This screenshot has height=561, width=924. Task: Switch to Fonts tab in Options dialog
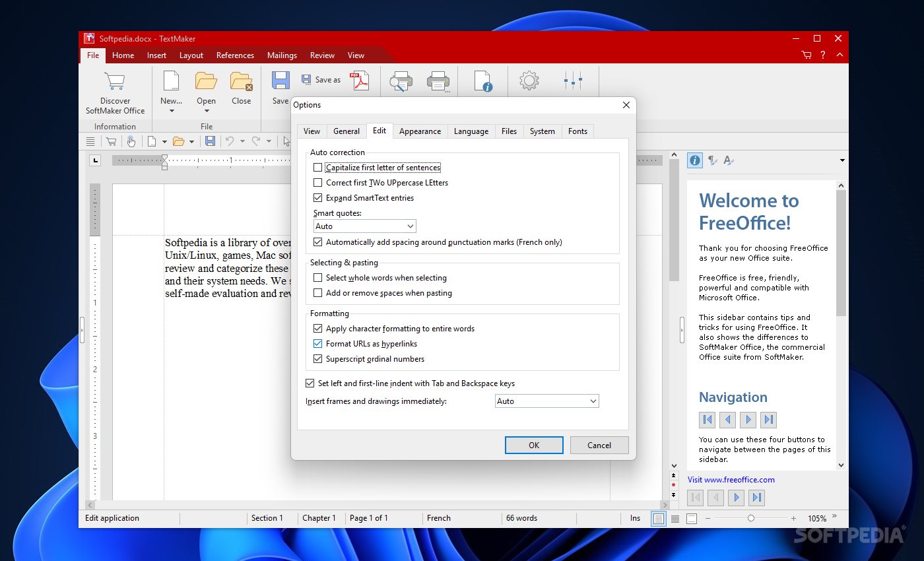pyautogui.click(x=577, y=131)
